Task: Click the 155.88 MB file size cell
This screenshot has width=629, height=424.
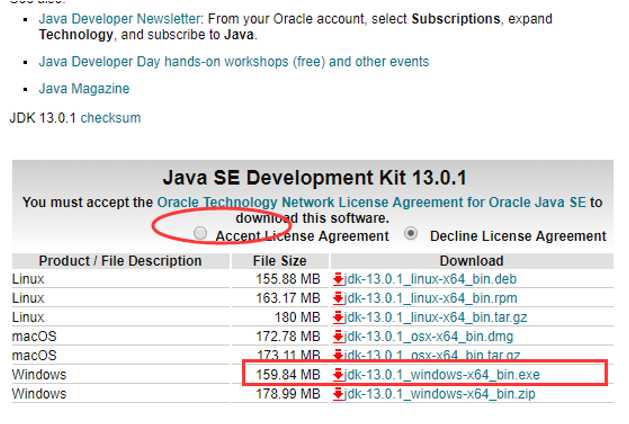Action: point(288,279)
